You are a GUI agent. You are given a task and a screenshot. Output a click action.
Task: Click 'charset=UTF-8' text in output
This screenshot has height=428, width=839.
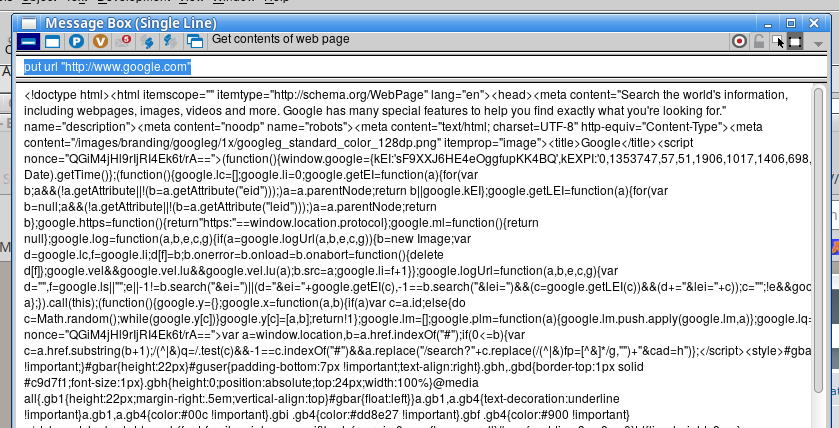[x=535, y=127]
